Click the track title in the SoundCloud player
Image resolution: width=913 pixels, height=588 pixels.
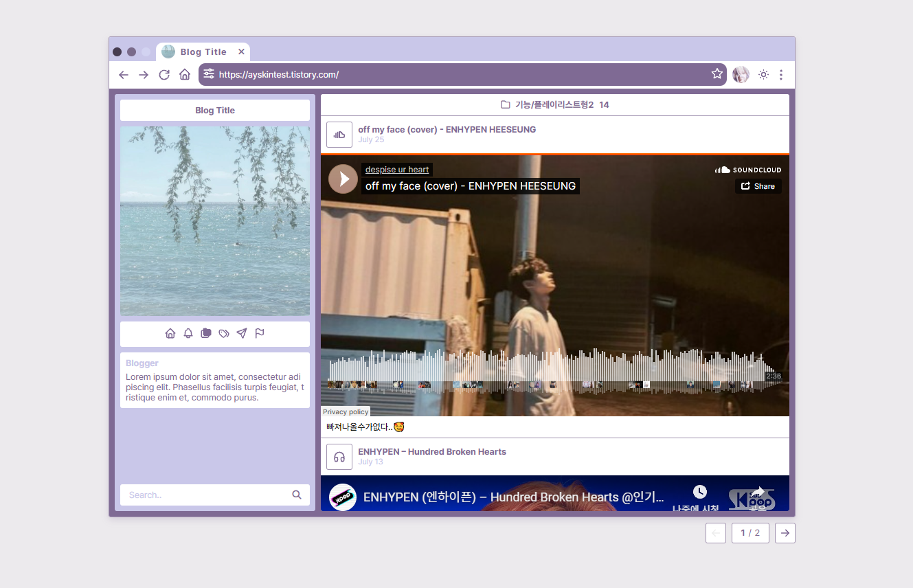coord(471,186)
